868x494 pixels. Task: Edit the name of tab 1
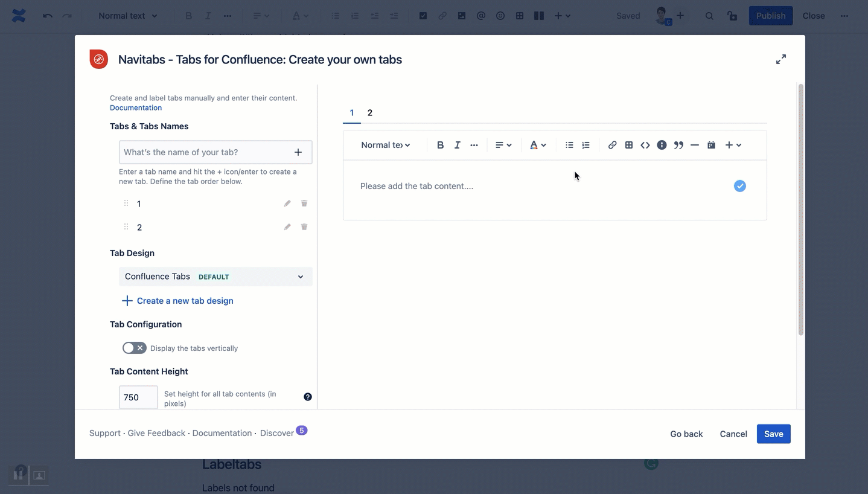pos(287,204)
